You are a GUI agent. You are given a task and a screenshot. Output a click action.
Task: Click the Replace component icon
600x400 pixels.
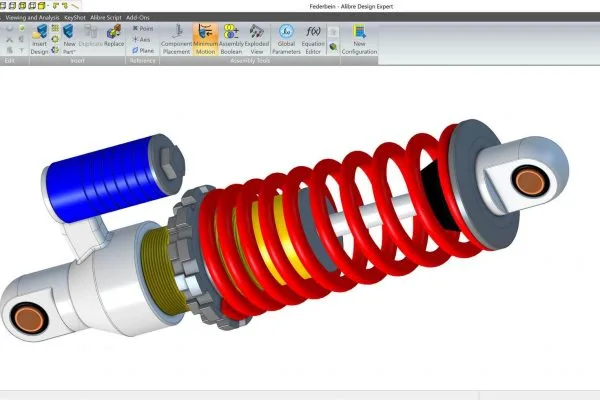pyautogui.click(x=114, y=31)
